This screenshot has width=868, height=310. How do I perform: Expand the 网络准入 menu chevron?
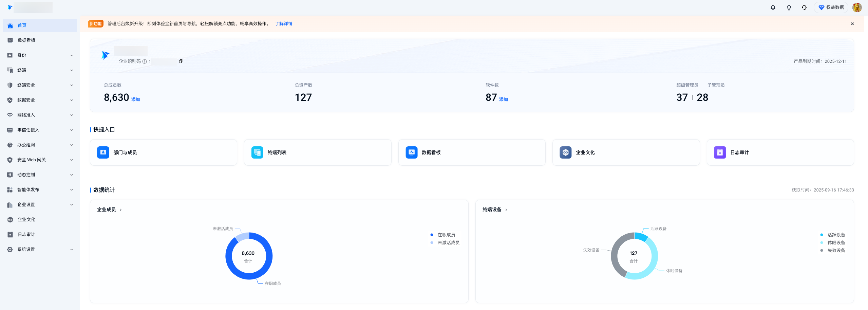click(72, 115)
